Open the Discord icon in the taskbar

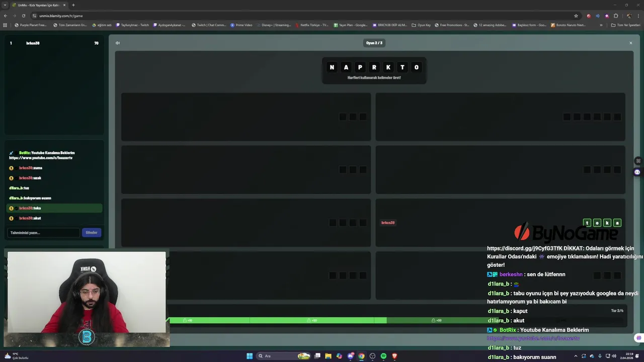tap(350, 356)
